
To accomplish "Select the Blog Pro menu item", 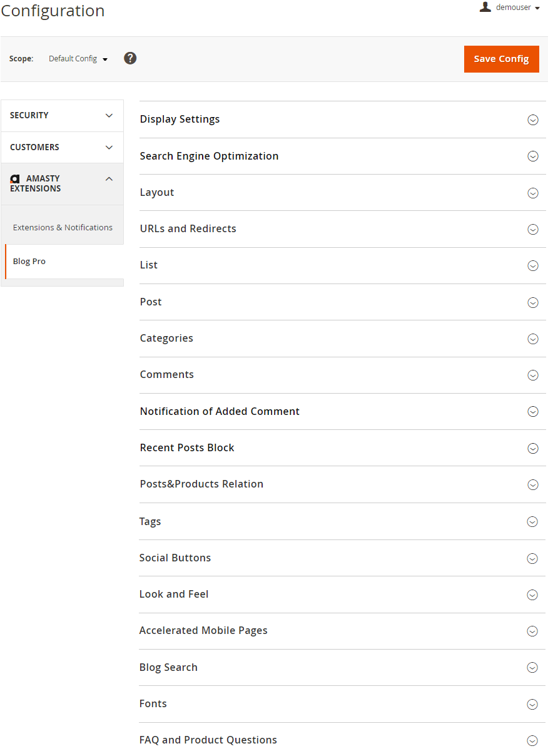I will tap(64, 262).
